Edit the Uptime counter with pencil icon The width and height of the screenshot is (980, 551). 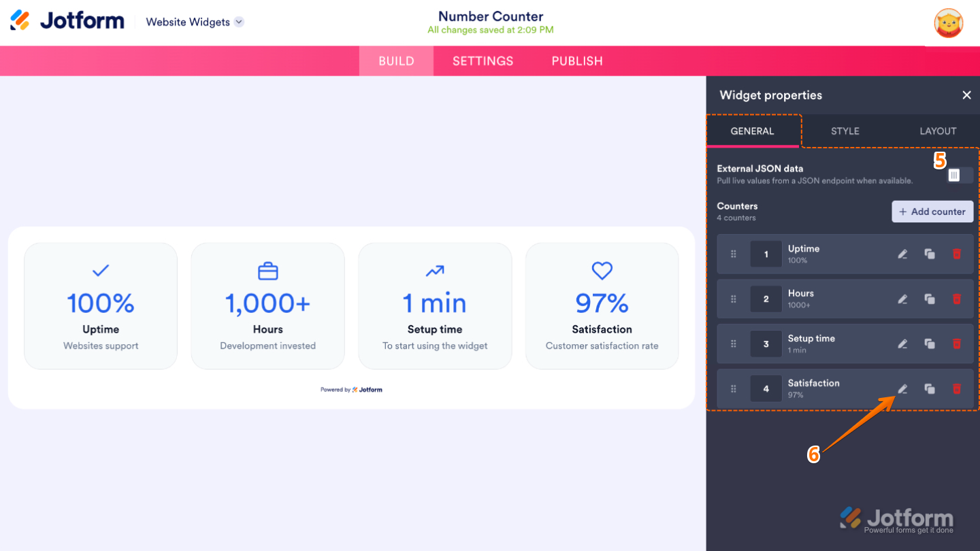902,254
